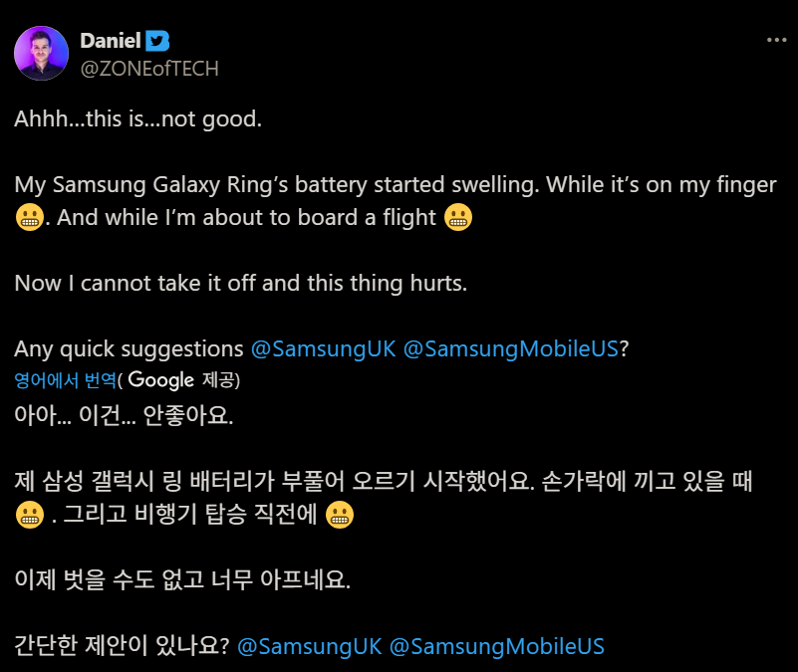
Task: Open the @ZONEofTECH handle
Action: tap(148, 68)
